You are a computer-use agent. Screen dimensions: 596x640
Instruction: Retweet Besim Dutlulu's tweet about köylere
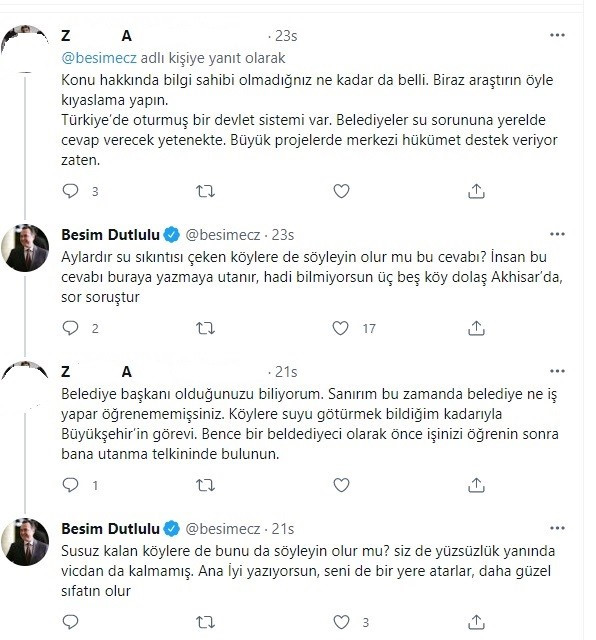coord(205,328)
